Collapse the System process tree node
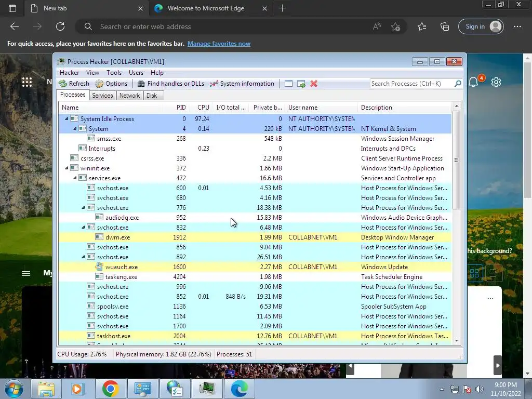 (x=75, y=129)
